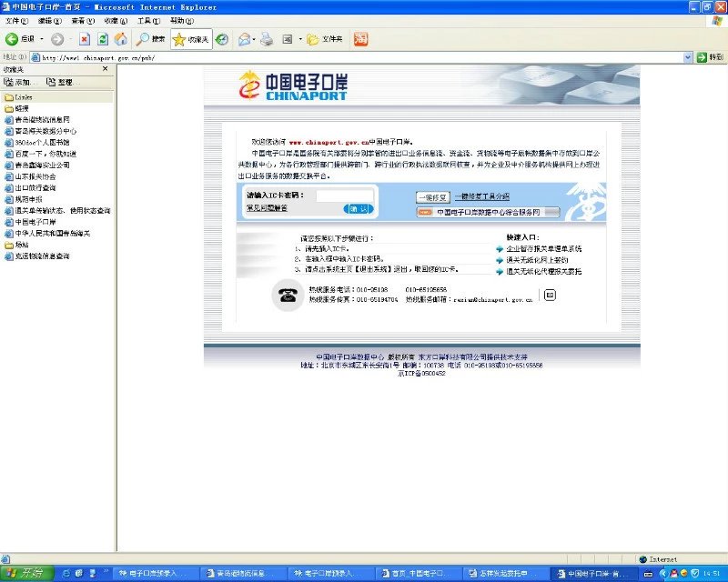
Task: Open the 常见问题解答 FAQ link
Action: (x=267, y=208)
